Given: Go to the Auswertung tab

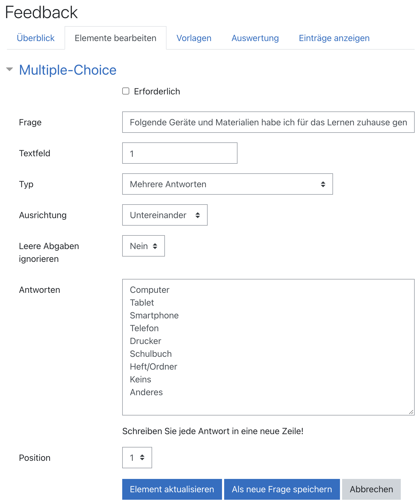Looking at the screenshot, I should [255, 38].
